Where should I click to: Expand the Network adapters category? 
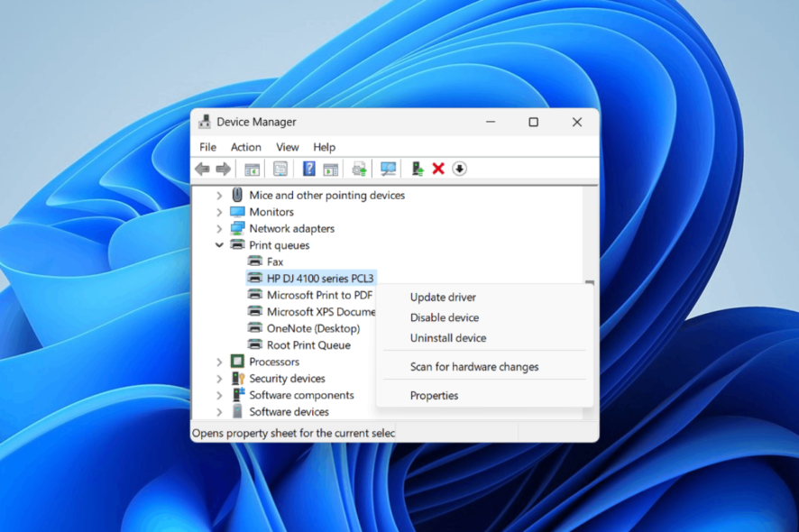pos(220,229)
